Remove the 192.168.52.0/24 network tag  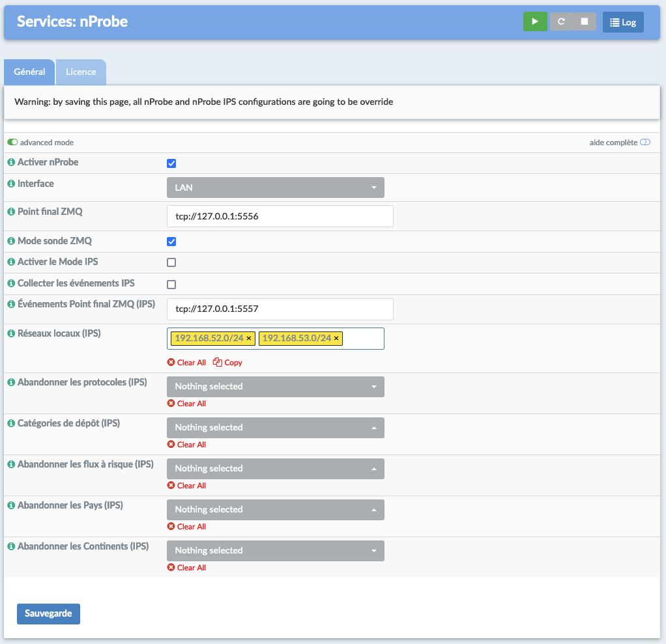point(249,339)
